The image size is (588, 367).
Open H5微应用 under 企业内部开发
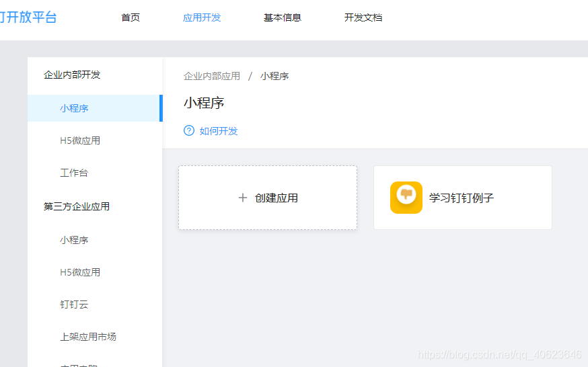80,140
